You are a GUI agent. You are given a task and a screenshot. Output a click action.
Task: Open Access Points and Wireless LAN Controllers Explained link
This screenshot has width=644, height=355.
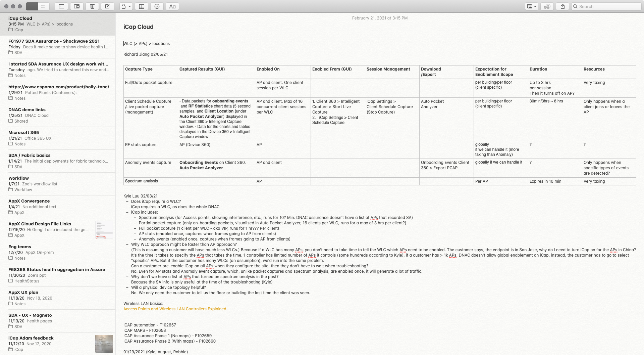(175, 309)
